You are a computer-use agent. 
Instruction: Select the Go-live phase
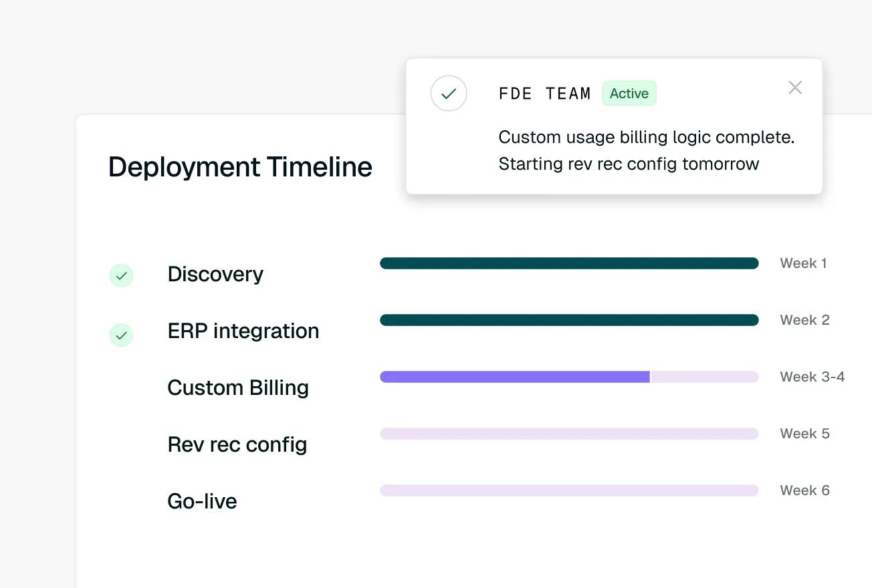(202, 501)
